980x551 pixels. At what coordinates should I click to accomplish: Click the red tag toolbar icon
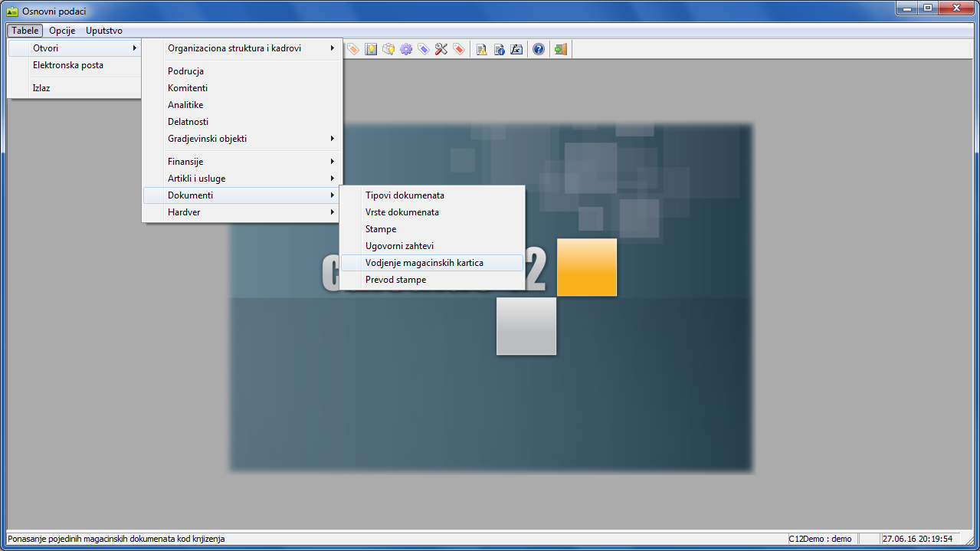[459, 49]
